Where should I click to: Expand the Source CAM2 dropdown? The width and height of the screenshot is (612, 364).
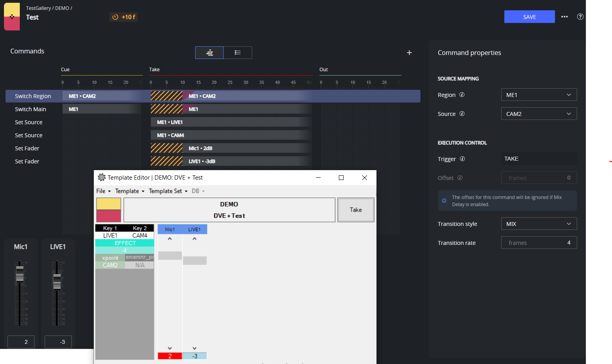click(539, 114)
